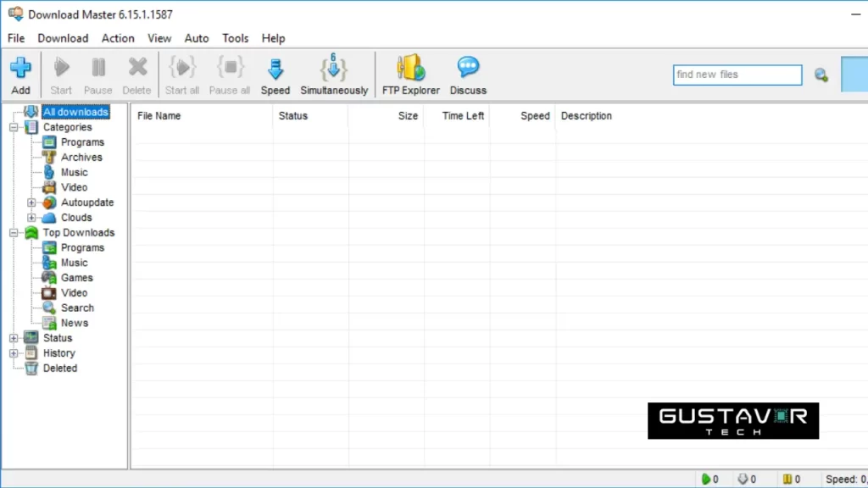Viewport: 868px width, 488px height.
Task: Click the search magnifier icon
Action: pos(821,75)
